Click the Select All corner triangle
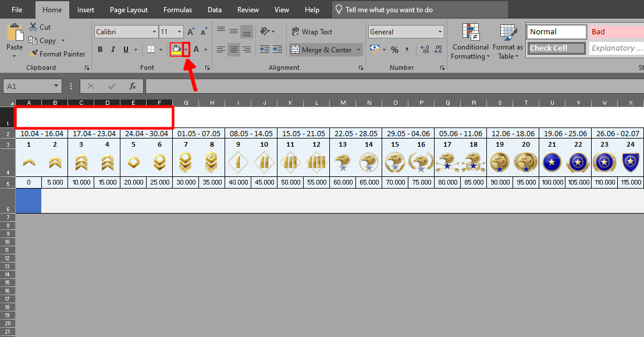The image size is (644, 337). pos(12,103)
